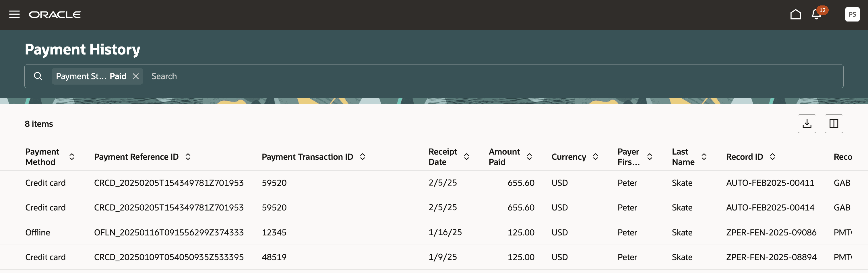This screenshot has width=868, height=273.
Task: Open the Paid status filter value
Action: [118, 76]
